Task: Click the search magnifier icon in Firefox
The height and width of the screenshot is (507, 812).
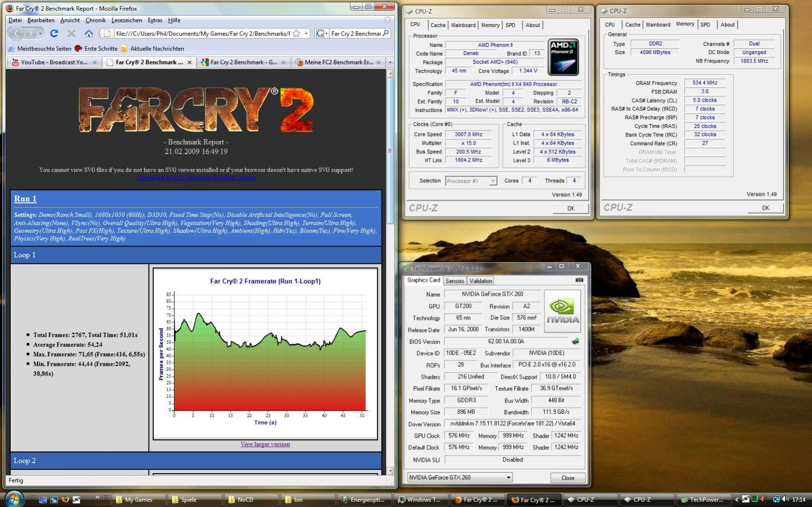Action: (x=385, y=33)
